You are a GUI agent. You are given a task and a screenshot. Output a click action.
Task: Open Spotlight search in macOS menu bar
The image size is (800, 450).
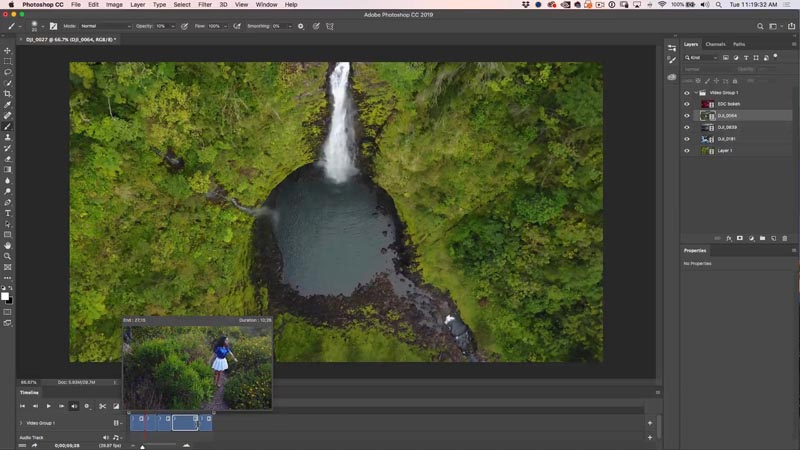pos(718,5)
